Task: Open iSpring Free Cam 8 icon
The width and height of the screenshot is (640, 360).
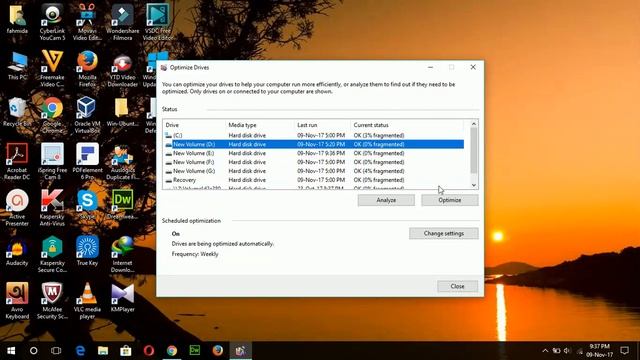Action: pyautogui.click(x=52, y=162)
